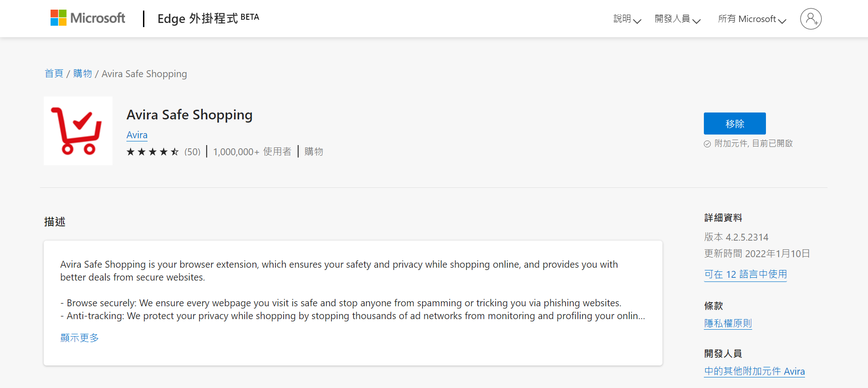Click the 購物 category tag beside user count
The image size is (868, 388).
pyautogui.click(x=314, y=152)
